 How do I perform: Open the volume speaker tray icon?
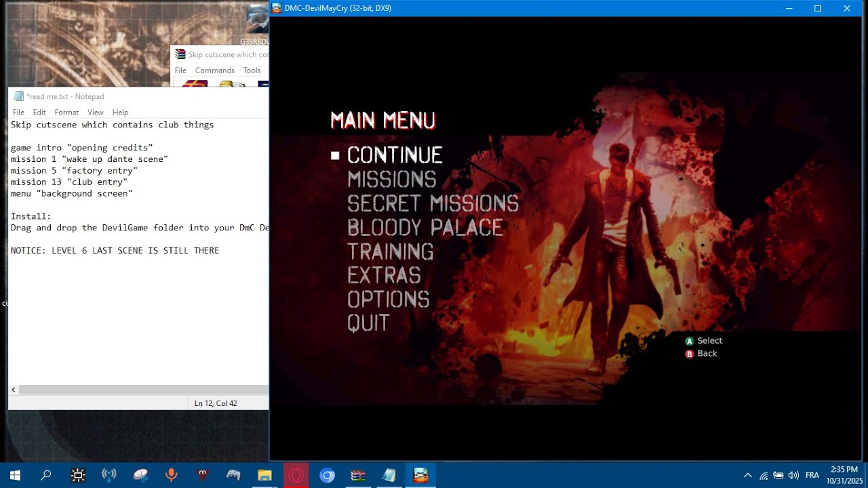pos(793,475)
